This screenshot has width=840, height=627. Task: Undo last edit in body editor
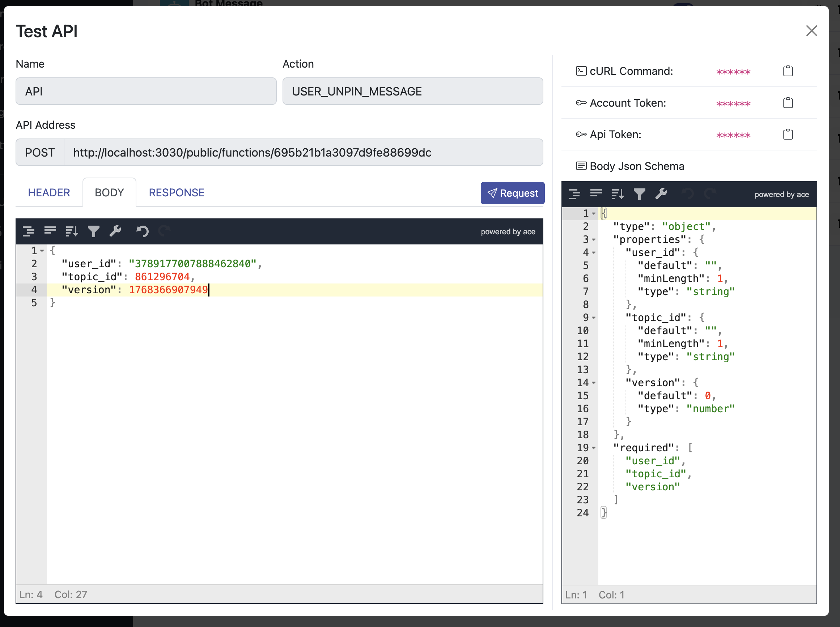tap(143, 231)
